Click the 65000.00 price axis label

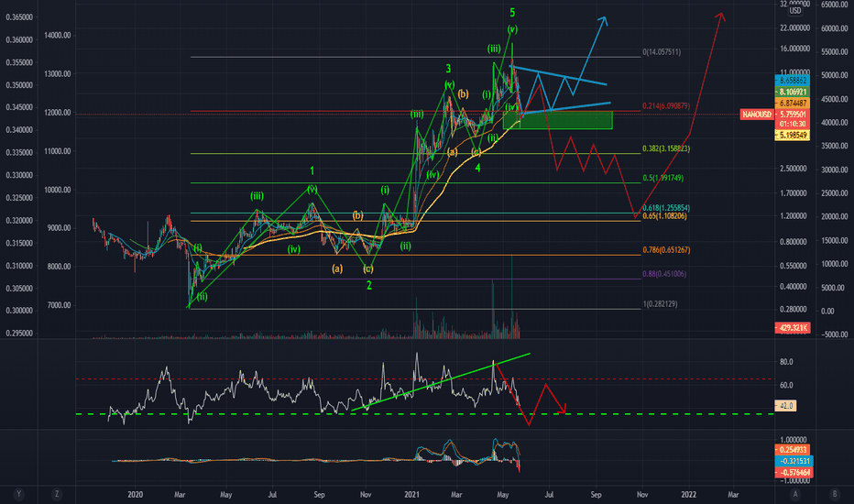835,5
